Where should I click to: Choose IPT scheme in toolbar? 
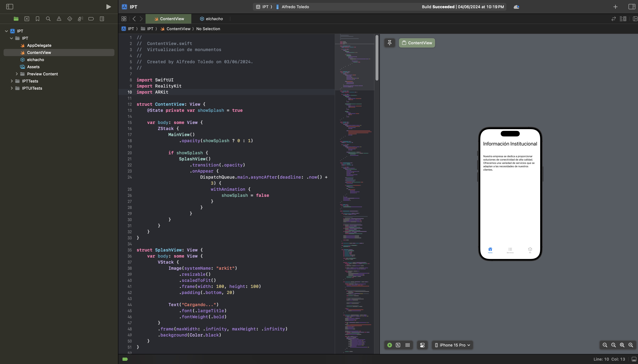tap(262, 7)
